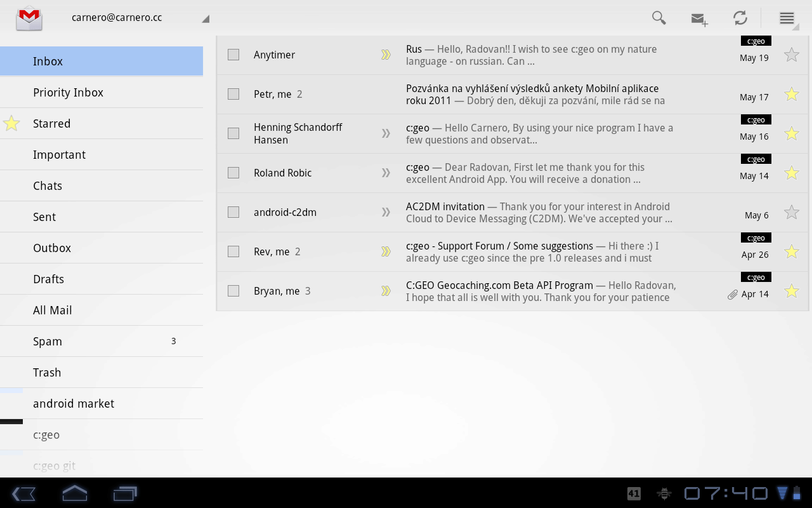The width and height of the screenshot is (812, 508).
Task: Open the android market label
Action: tap(101, 404)
